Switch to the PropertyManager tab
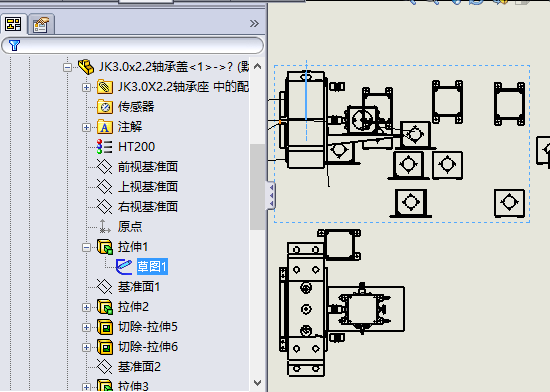Screen dimensions: 550x392 click(x=41, y=25)
